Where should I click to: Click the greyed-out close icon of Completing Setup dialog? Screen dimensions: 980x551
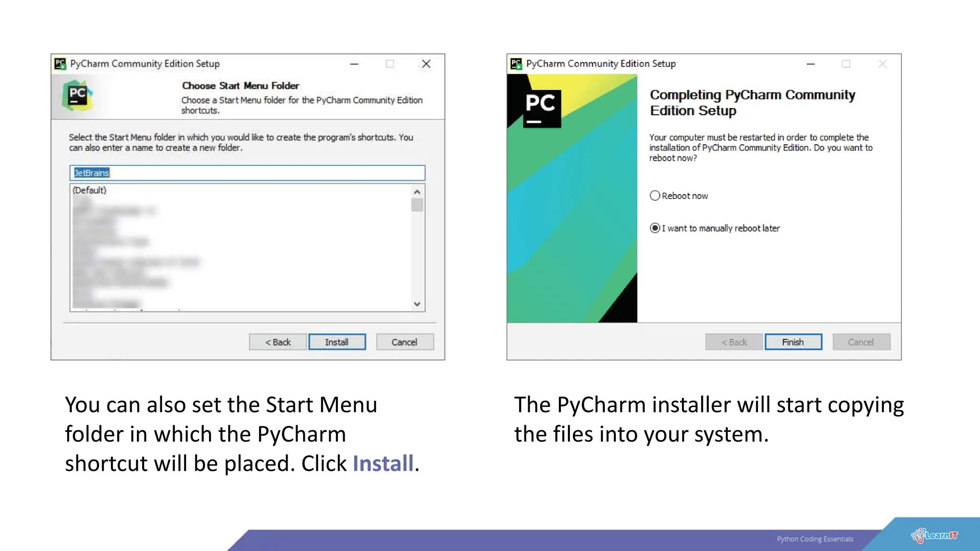tap(883, 64)
